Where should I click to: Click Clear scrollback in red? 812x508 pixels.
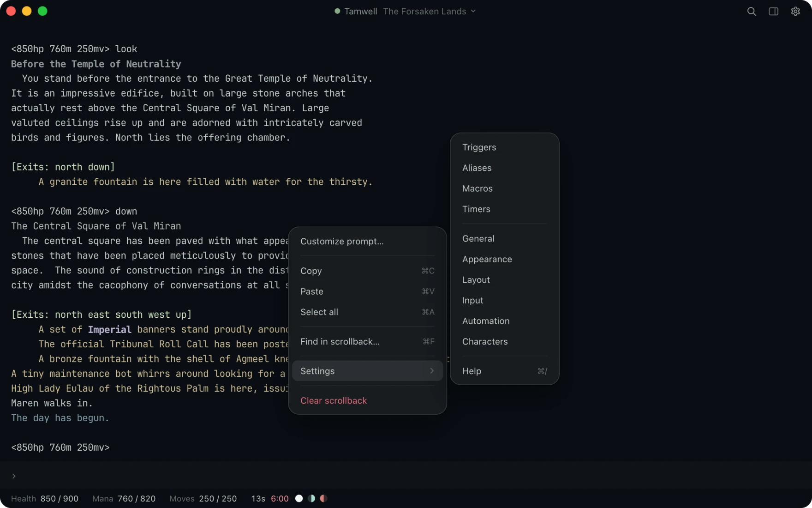coord(367,401)
